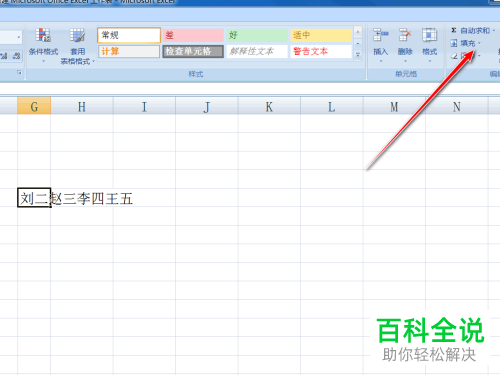500x375 pixels.
Task: Open the 条件格式 conditional formatting icon
Action: pyautogui.click(x=43, y=35)
